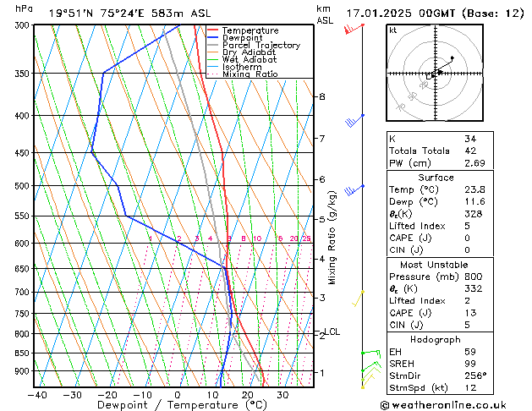Click the 'Surface' section header
The image size is (532, 411).
tap(436, 178)
